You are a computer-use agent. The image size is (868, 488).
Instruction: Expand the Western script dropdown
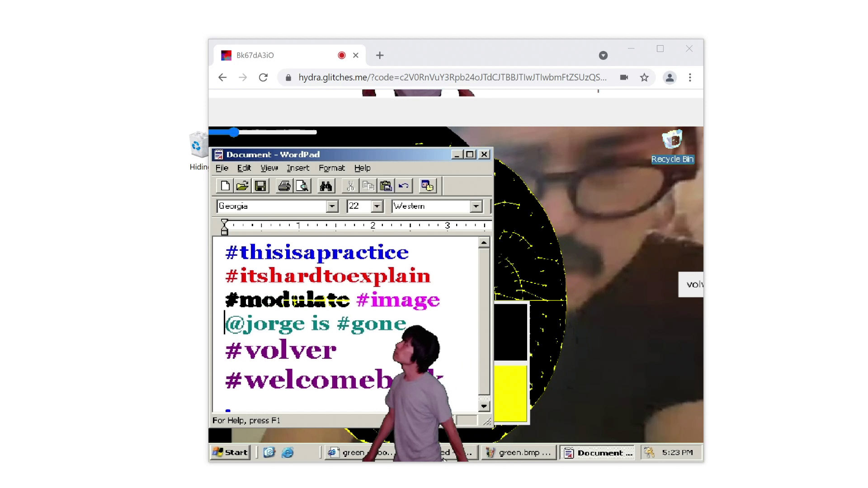point(476,206)
